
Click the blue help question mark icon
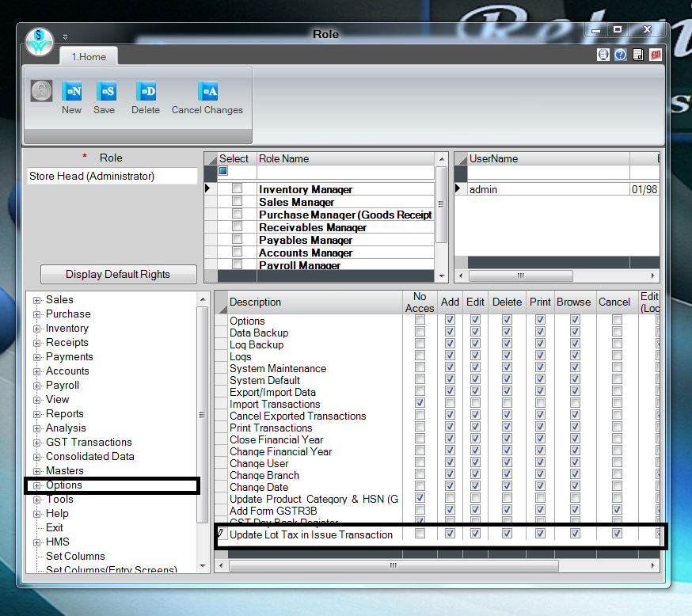(621, 55)
